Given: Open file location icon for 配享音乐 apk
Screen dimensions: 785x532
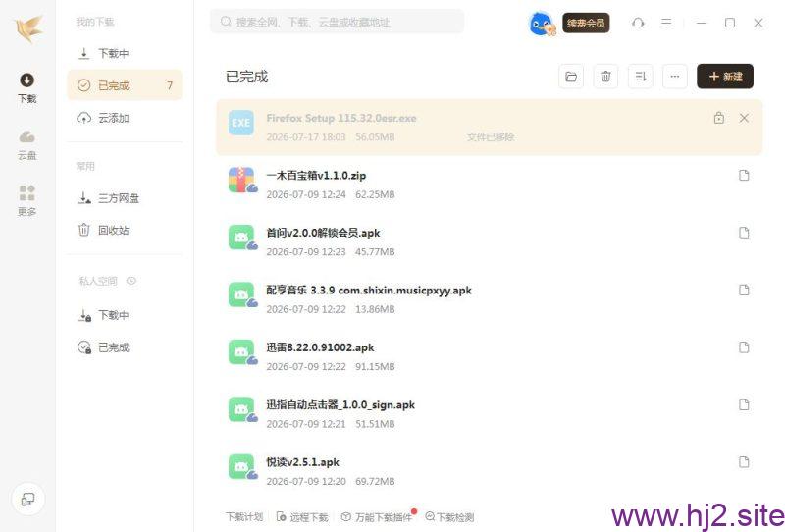Looking at the screenshot, I should pyautogui.click(x=744, y=290).
